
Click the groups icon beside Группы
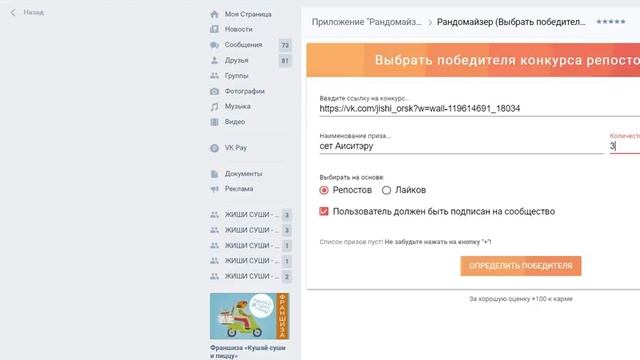click(214, 76)
